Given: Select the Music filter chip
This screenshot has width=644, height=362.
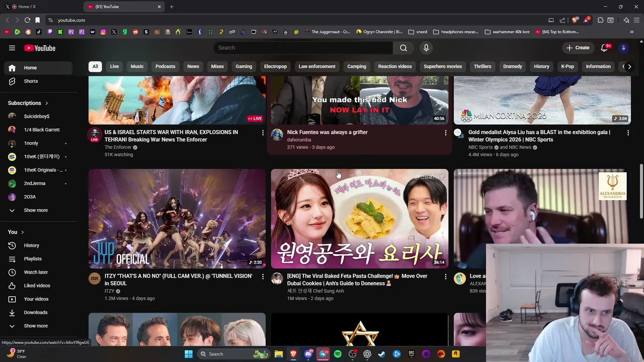Looking at the screenshot, I should [x=137, y=66].
